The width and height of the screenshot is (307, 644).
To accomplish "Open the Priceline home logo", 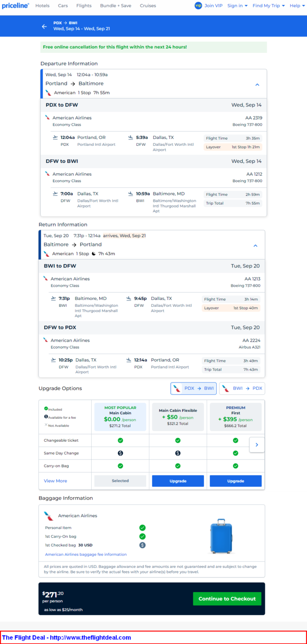I will point(15,6).
